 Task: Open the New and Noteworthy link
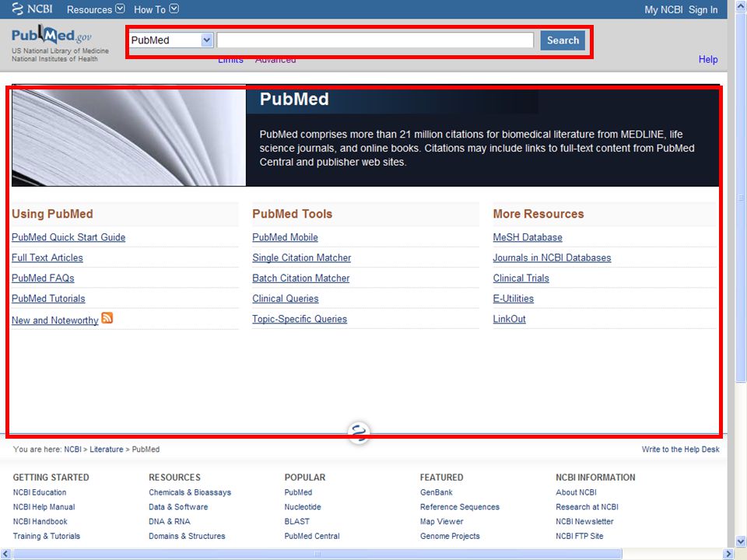(x=54, y=320)
